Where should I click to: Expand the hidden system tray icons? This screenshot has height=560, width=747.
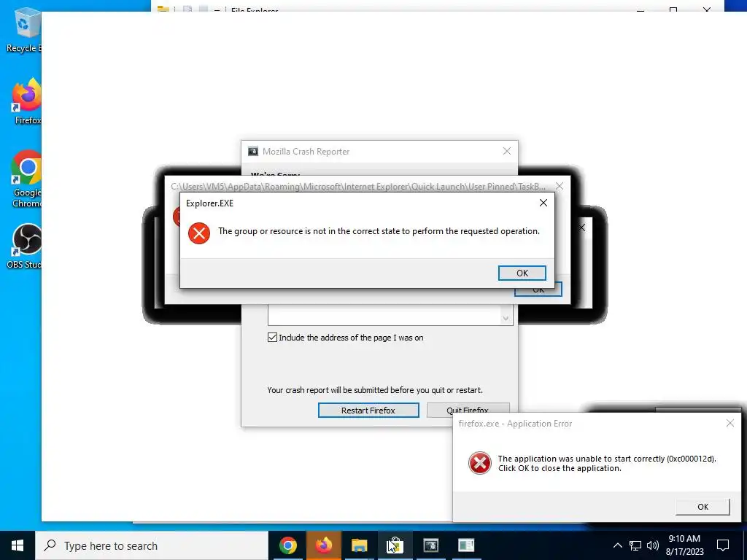pos(617,545)
